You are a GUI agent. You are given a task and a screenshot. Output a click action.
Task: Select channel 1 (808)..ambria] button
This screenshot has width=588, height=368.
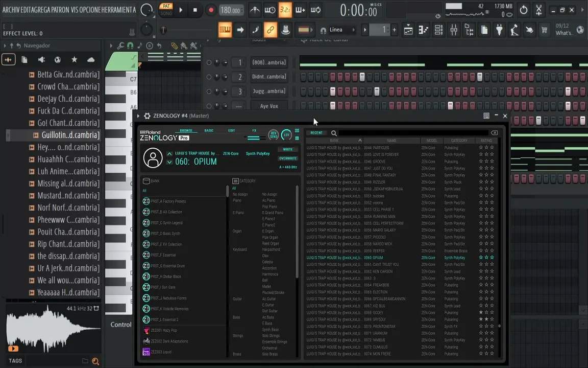[x=269, y=62]
